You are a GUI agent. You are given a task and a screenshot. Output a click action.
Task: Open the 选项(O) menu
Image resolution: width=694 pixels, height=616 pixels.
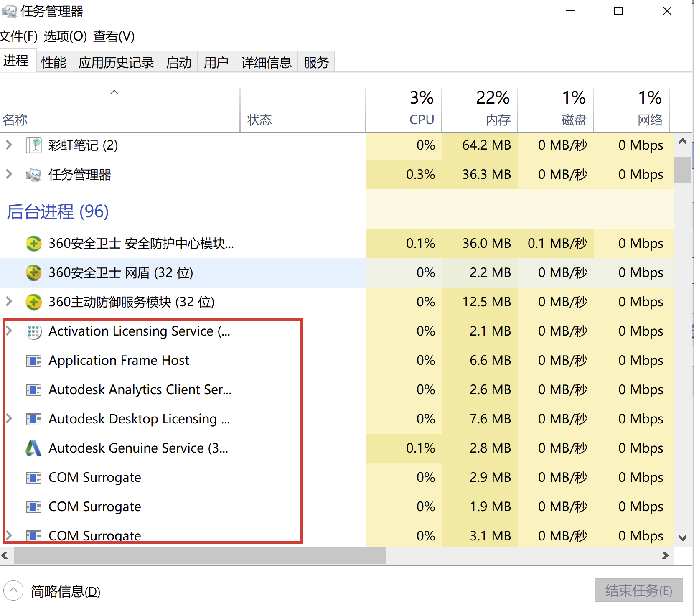65,36
